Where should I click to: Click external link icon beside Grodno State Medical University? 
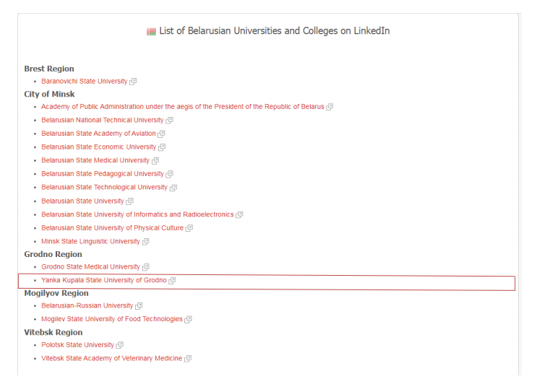click(146, 267)
